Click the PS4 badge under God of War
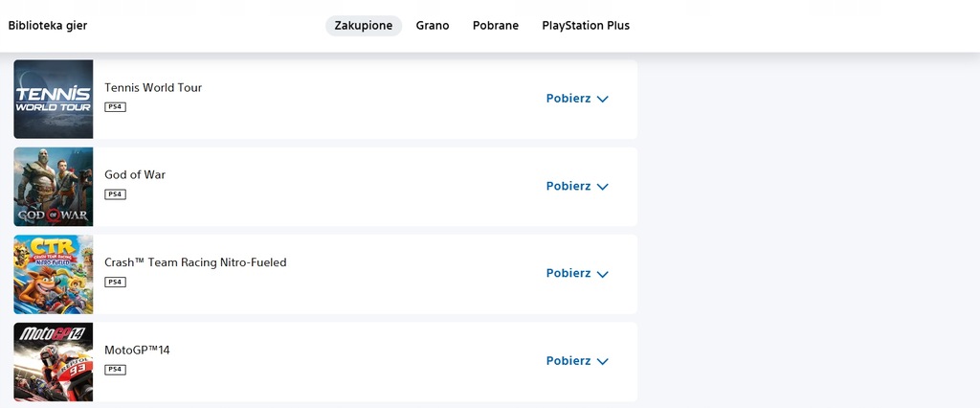 (115, 194)
